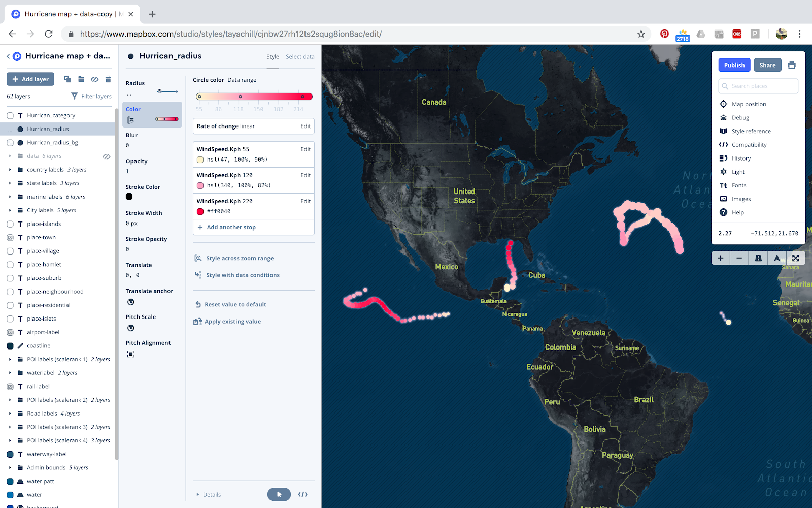The height and width of the screenshot is (508, 812).
Task: Expand the Details section
Action: pos(209,495)
